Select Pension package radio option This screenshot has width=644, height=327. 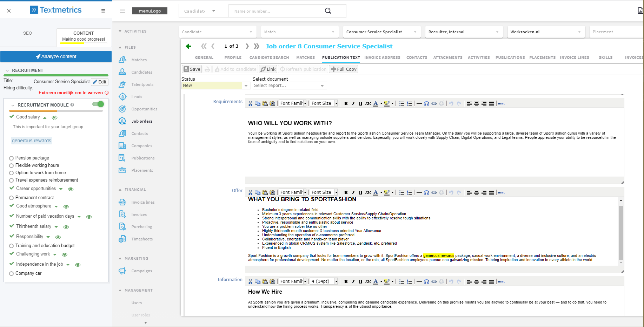(x=11, y=158)
